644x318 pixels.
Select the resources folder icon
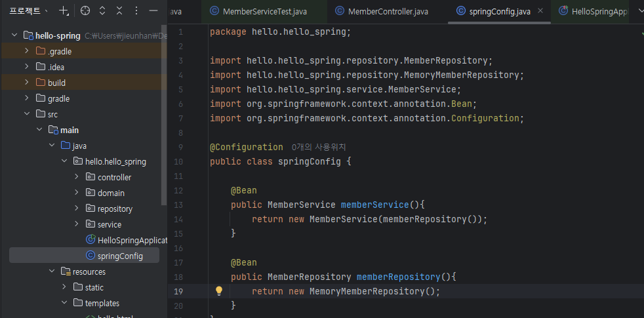tap(66, 271)
